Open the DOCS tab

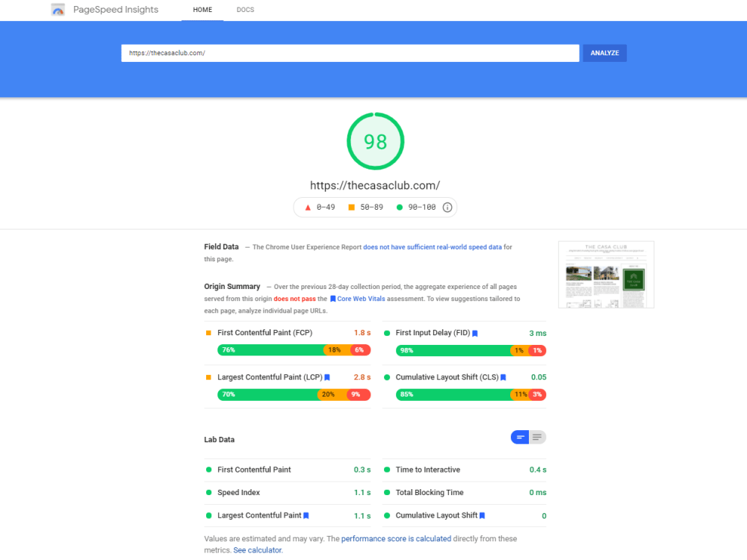click(245, 10)
